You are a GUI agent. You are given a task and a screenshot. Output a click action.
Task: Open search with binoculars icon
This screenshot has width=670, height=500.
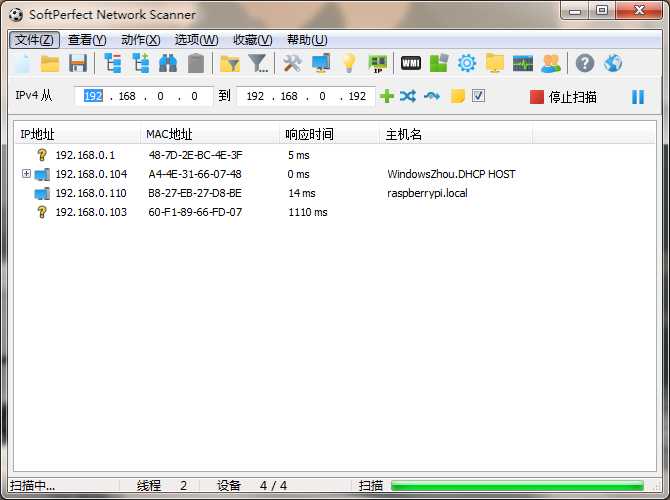[x=168, y=64]
